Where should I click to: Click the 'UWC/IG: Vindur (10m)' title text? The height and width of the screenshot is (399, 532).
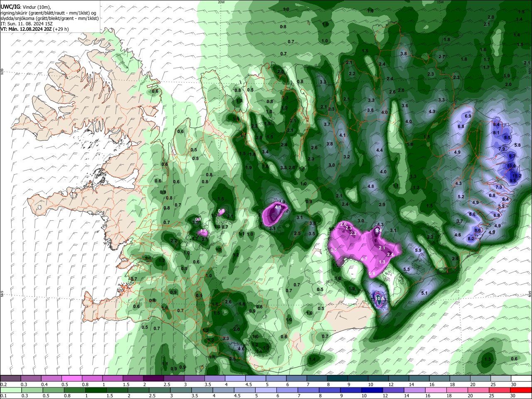pyautogui.click(x=25, y=7)
